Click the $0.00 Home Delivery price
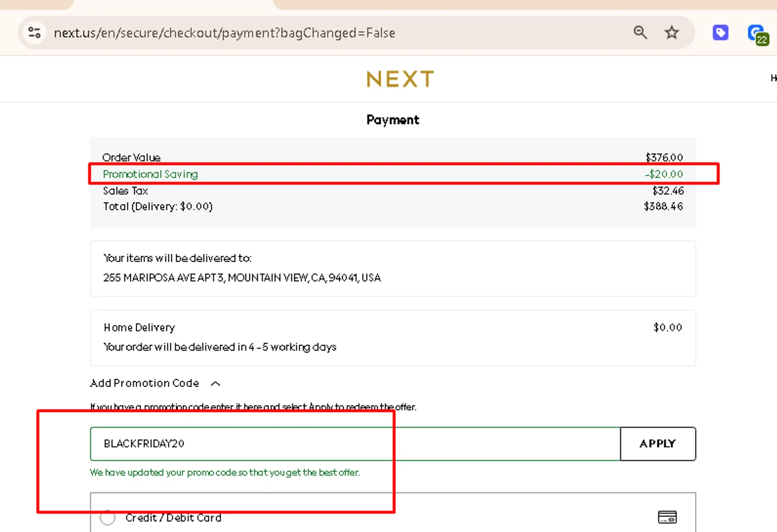Screen dimensions: 777x532 click(668, 327)
